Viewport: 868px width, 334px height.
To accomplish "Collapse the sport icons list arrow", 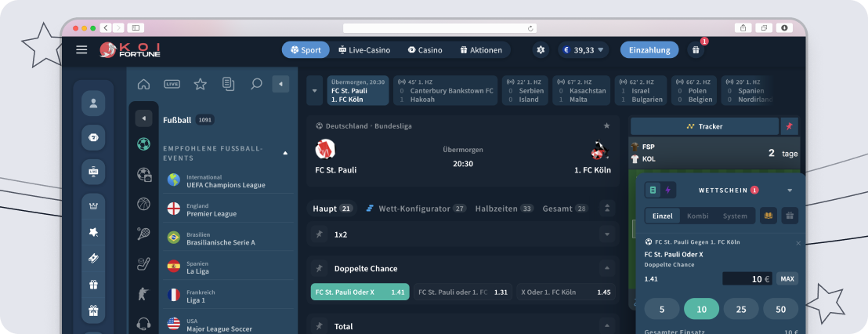I will pos(144,118).
